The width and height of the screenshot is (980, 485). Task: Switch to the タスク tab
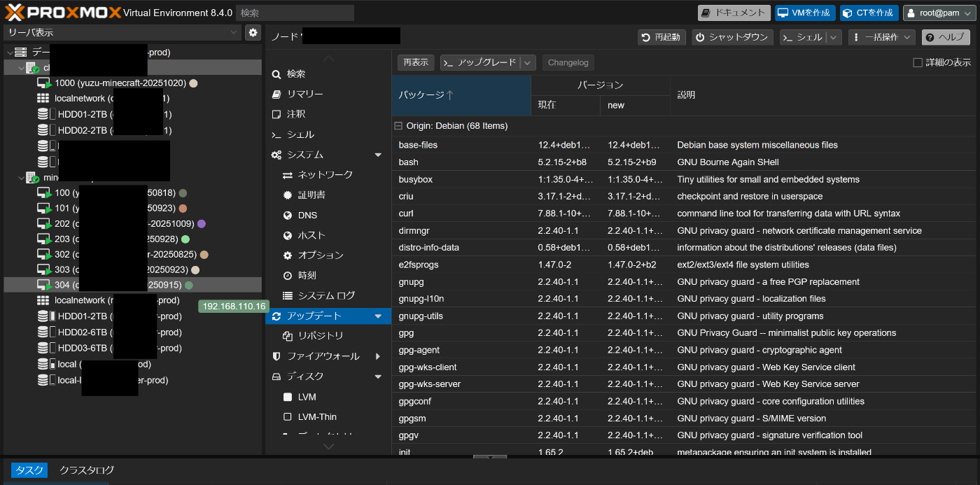click(x=29, y=470)
